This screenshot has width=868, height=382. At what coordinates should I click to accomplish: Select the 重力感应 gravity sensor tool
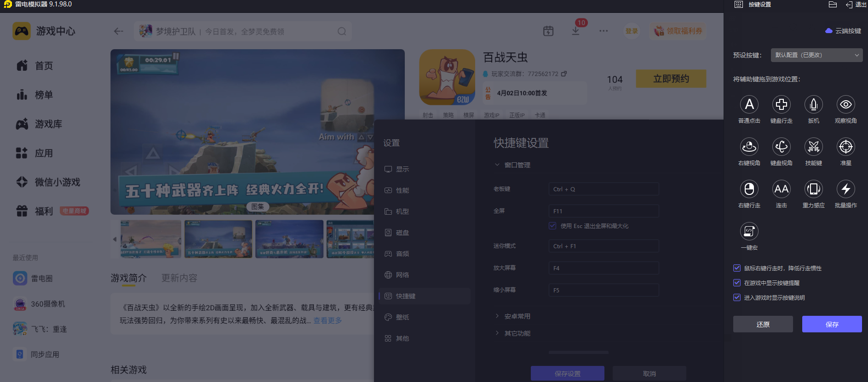(813, 189)
